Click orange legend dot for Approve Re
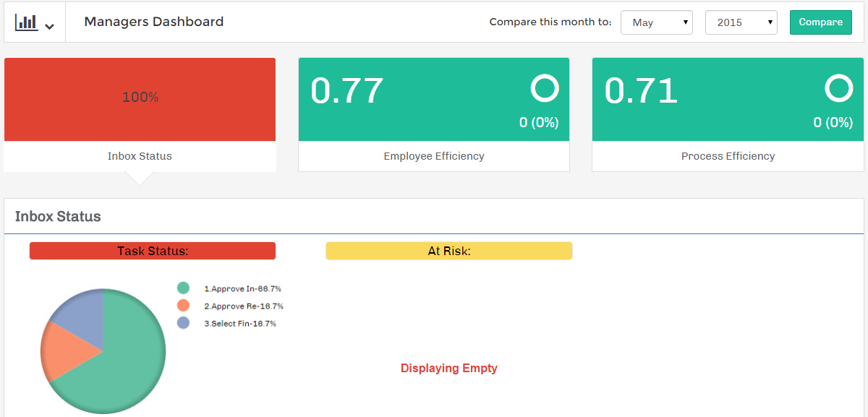 click(x=183, y=306)
